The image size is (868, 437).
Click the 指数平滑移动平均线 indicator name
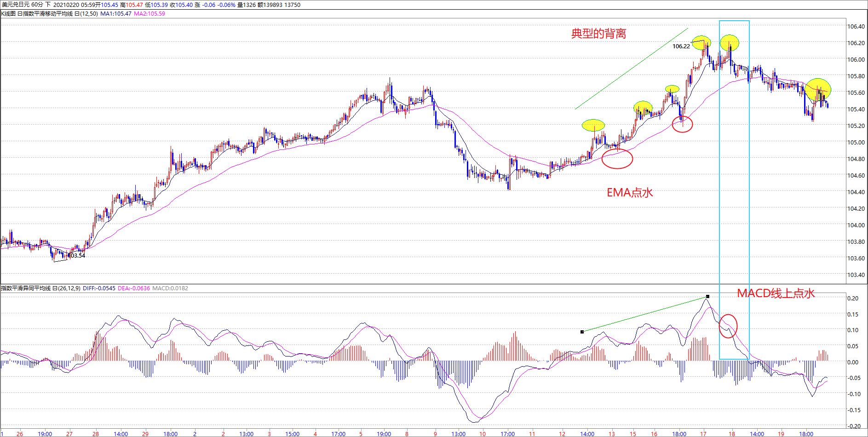[x=48, y=14]
